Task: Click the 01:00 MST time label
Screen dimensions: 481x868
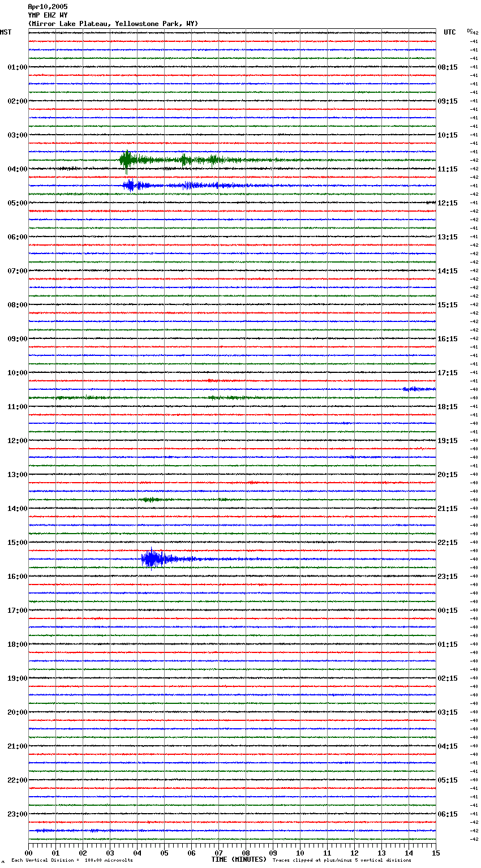Action: [18, 67]
